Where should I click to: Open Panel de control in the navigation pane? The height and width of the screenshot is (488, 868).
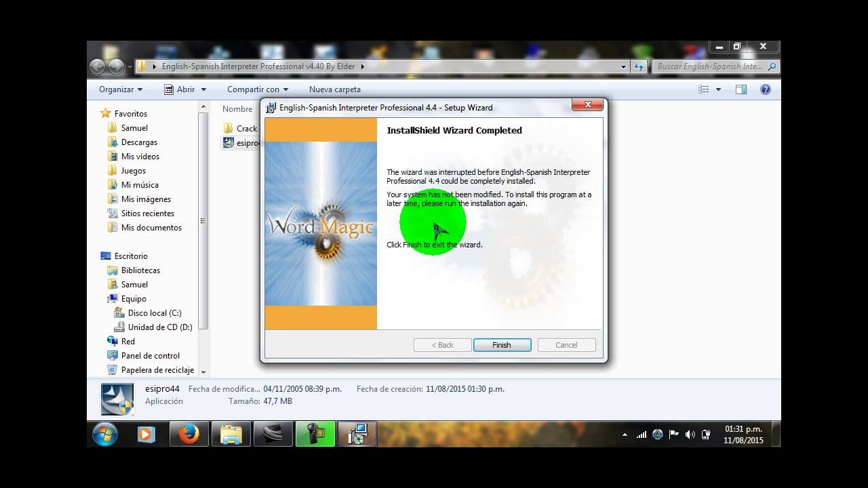click(150, 356)
